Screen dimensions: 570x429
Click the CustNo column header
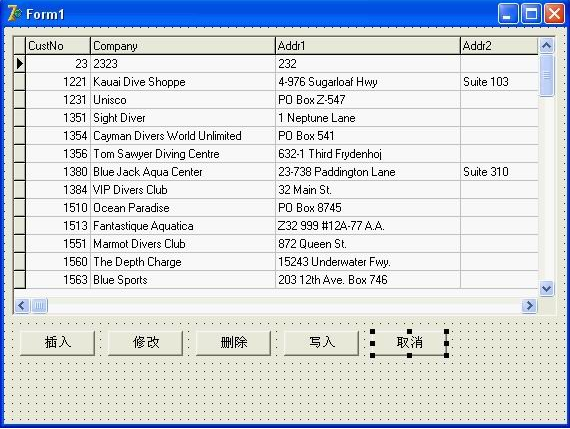(58, 46)
